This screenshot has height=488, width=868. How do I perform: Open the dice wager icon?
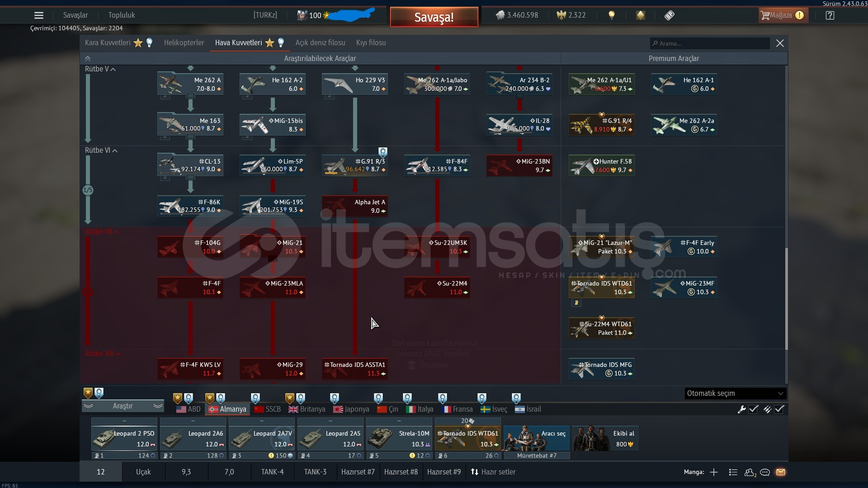[x=670, y=15]
